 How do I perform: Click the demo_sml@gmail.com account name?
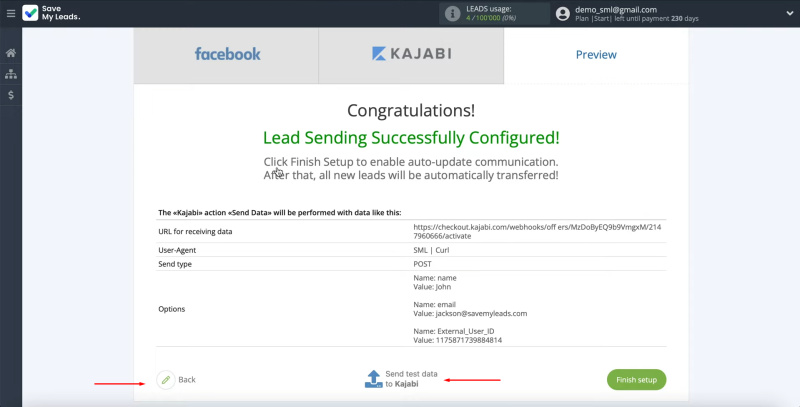point(616,9)
